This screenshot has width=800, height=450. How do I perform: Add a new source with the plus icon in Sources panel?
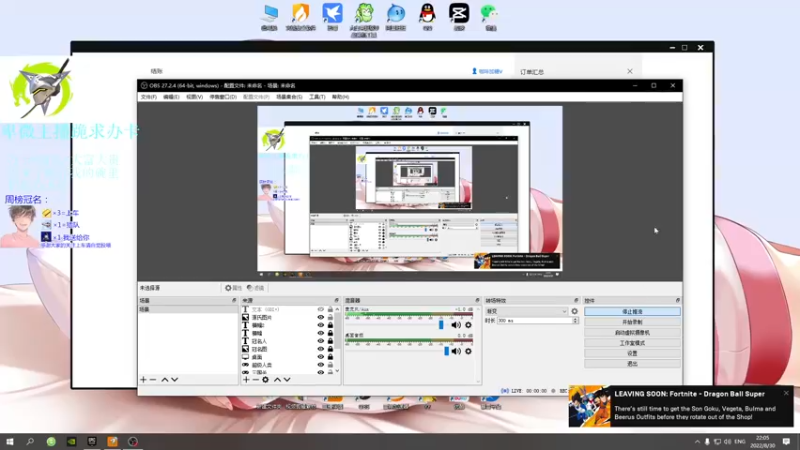[246, 380]
